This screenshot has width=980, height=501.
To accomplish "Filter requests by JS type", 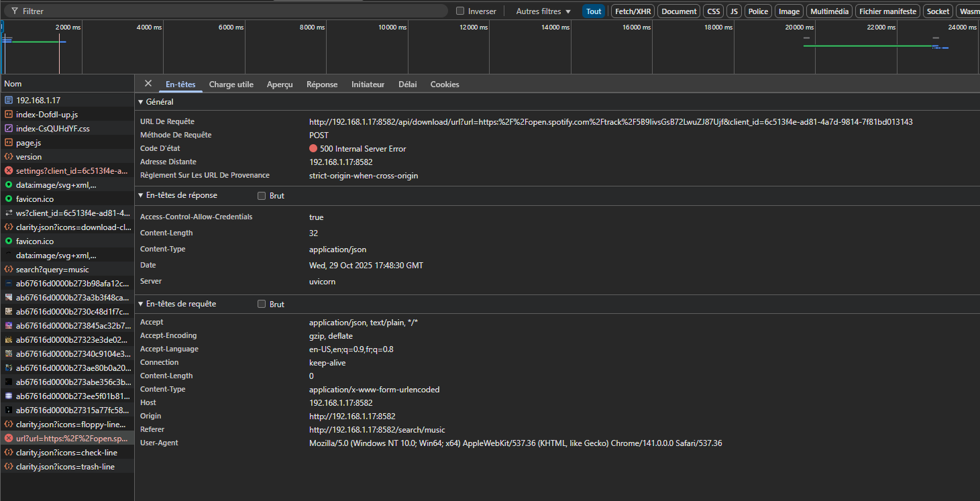I will tap(734, 11).
